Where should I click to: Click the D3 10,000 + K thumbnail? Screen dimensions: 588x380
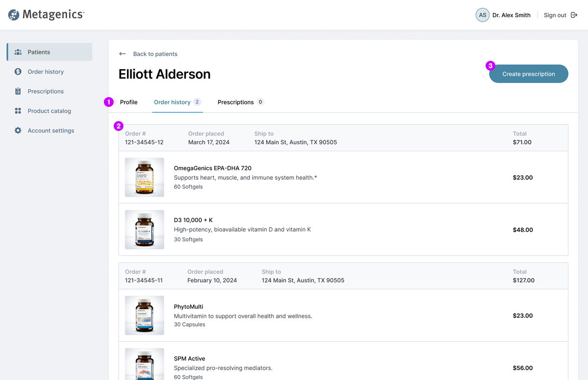click(145, 229)
